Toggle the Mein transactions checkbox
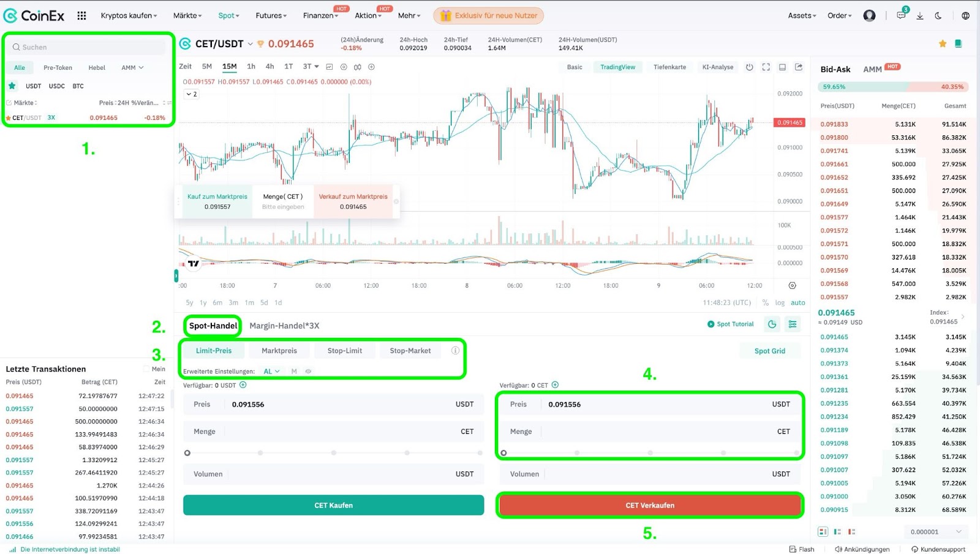980x554 pixels. [x=146, y=369]
